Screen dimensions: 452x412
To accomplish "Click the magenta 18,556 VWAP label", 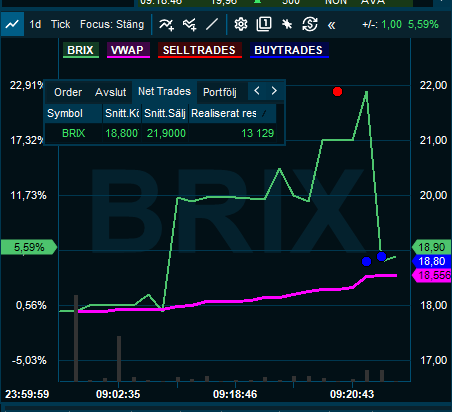I will (432, 275).
